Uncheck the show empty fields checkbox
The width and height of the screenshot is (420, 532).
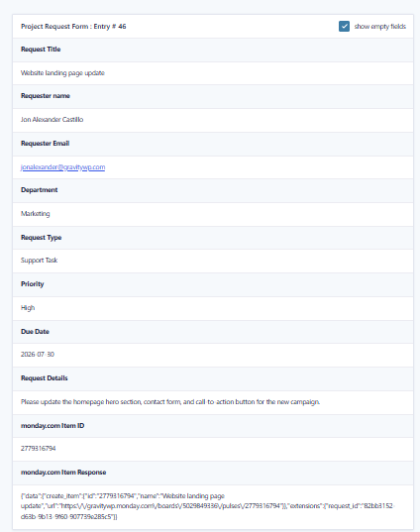pos(344,26)
